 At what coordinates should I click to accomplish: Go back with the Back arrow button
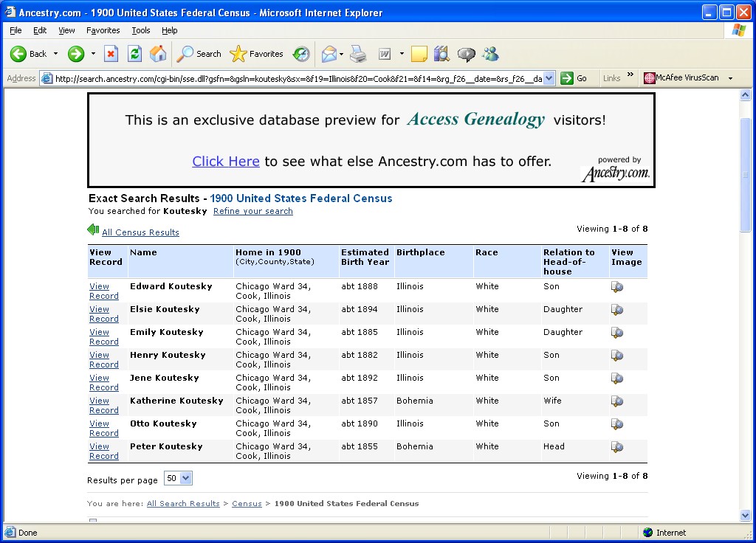[29, 53]
